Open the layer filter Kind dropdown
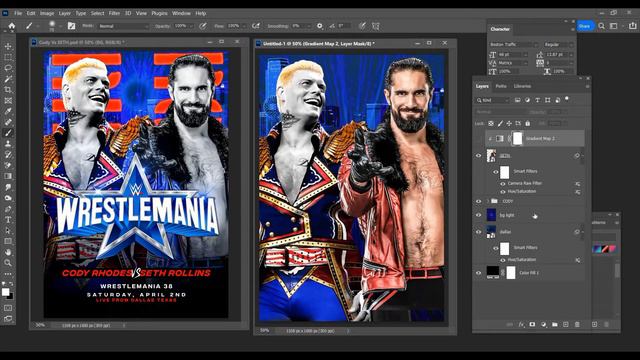This screenshot has width=640, height=360. tap(493, 100)
